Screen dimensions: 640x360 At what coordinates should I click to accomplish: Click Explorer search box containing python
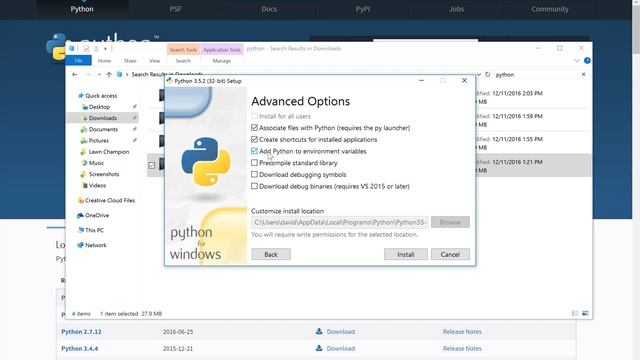535,75
